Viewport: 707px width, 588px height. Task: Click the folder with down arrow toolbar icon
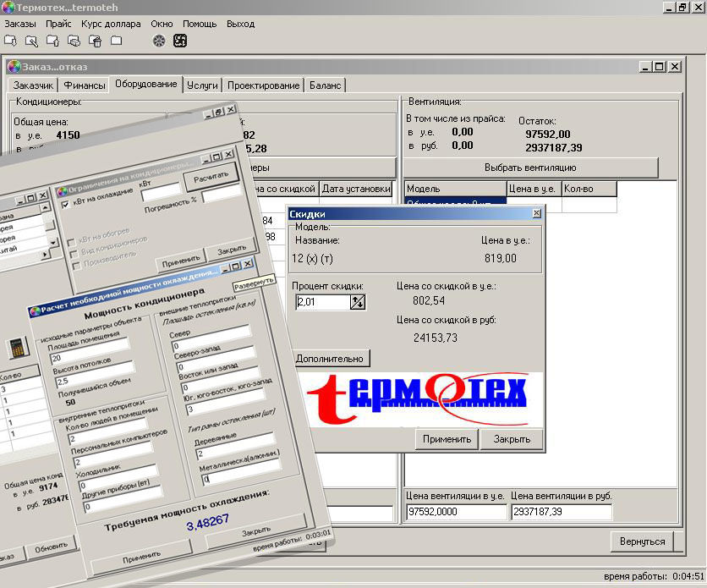(10, 41)
